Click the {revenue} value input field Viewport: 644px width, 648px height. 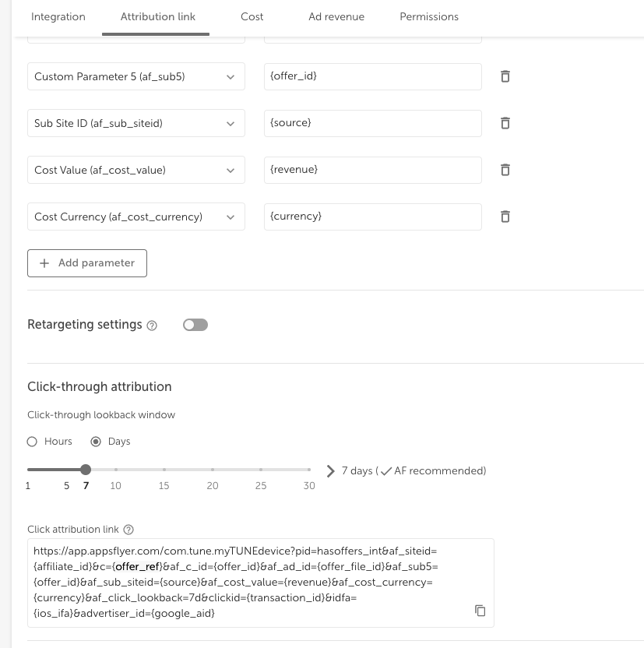tap(372, 170)
